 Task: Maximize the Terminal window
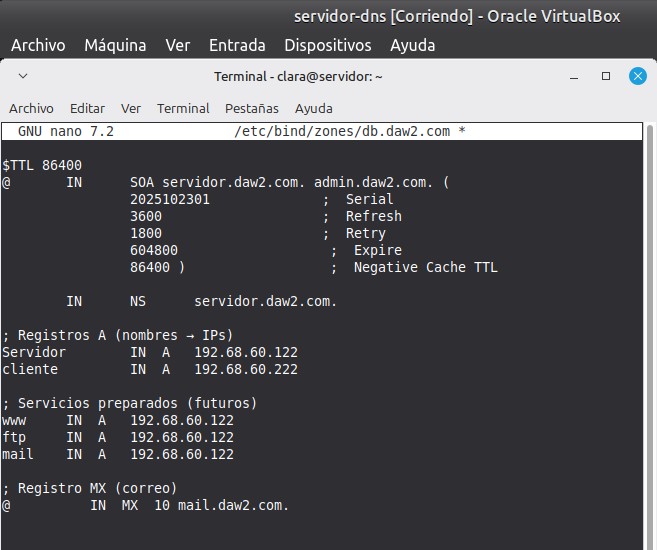point(606,76)
